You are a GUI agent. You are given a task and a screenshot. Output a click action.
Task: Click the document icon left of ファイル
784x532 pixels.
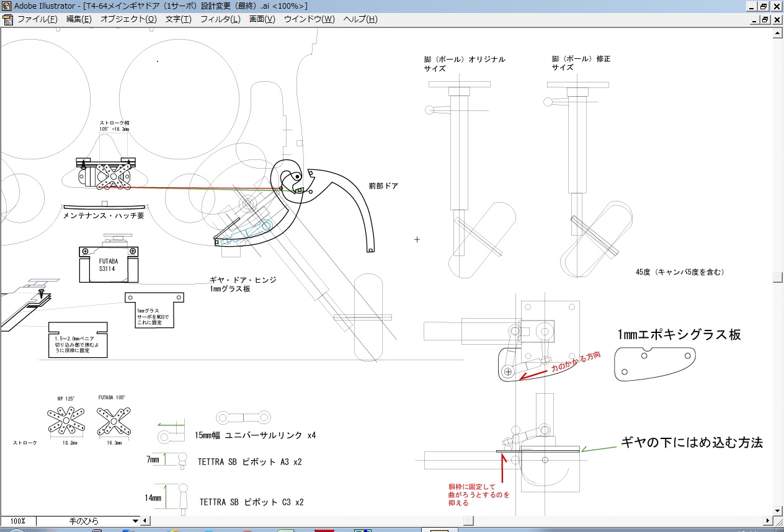click(7, 19)
